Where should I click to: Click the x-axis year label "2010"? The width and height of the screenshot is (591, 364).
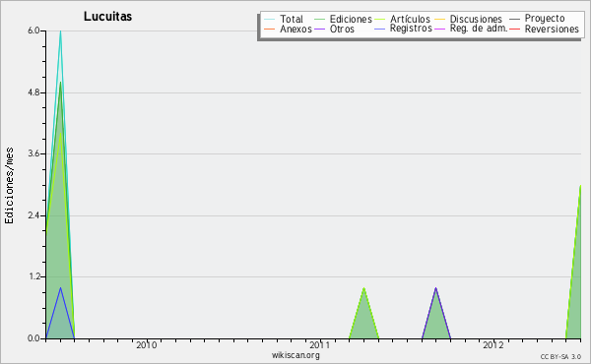click(146, 345)
